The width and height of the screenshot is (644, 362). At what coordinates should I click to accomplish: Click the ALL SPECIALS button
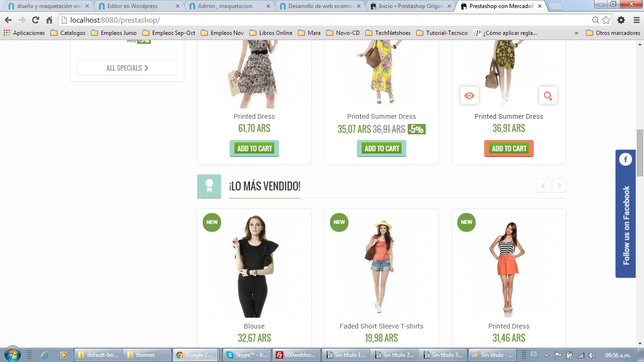tap(127, 68)
